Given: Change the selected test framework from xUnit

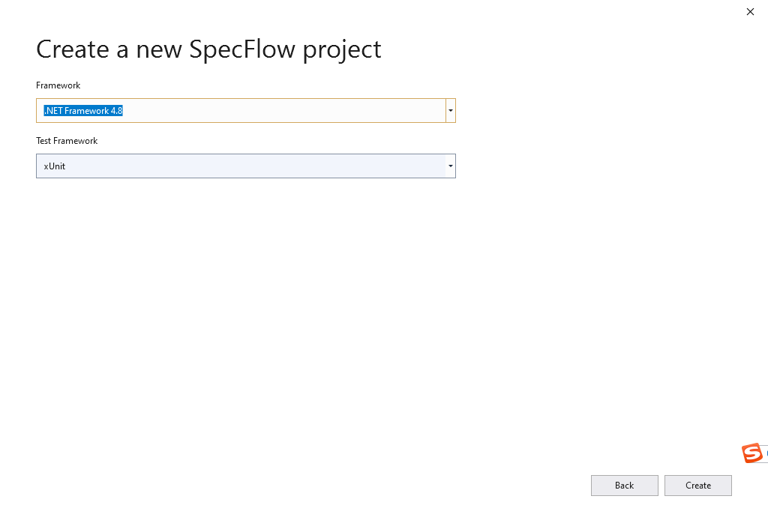Looking at the screenshot, I should pyautogui.click(x=450, y=166).
